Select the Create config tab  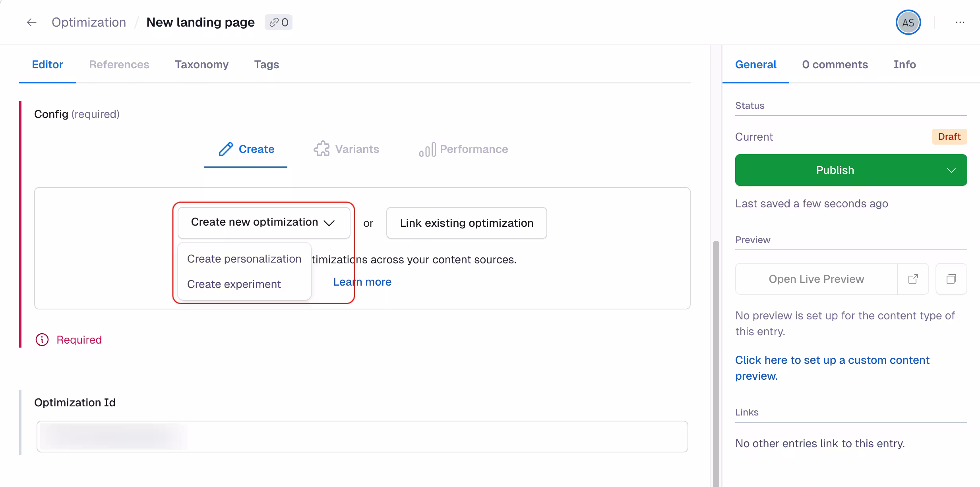coord(246,149)
